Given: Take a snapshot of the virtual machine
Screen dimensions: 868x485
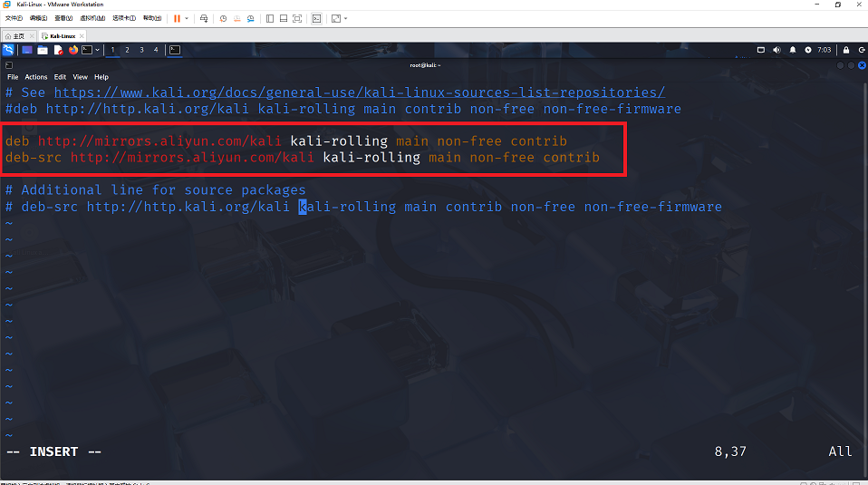Looking at the screenshot, I should coord(223,18).
